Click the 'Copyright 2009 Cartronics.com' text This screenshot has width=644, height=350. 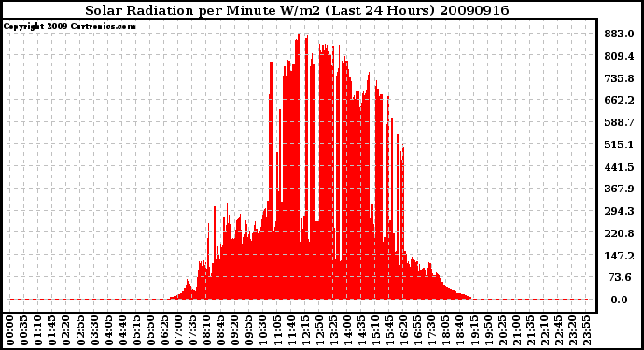click(70, 27)
